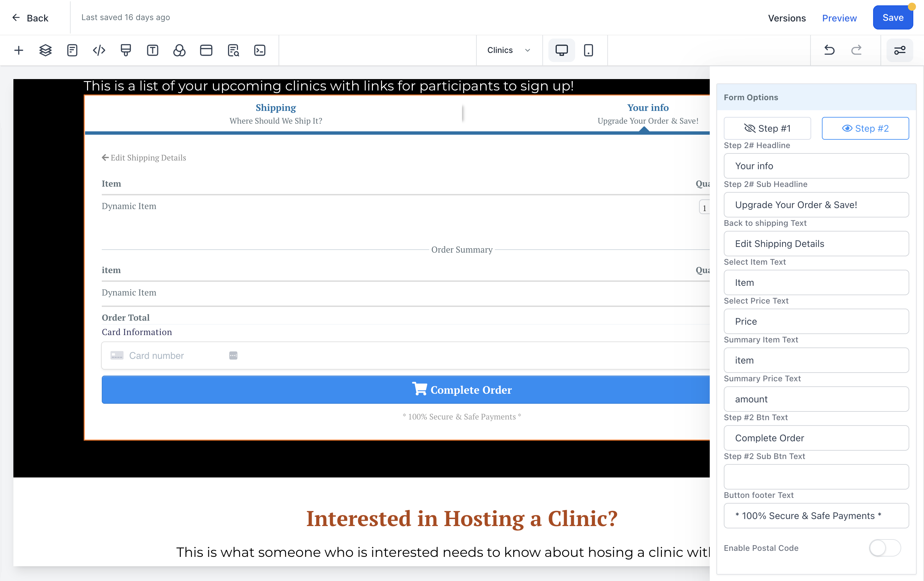
Task: Open the Clinics page dropdown
Action: click(509, 50)
